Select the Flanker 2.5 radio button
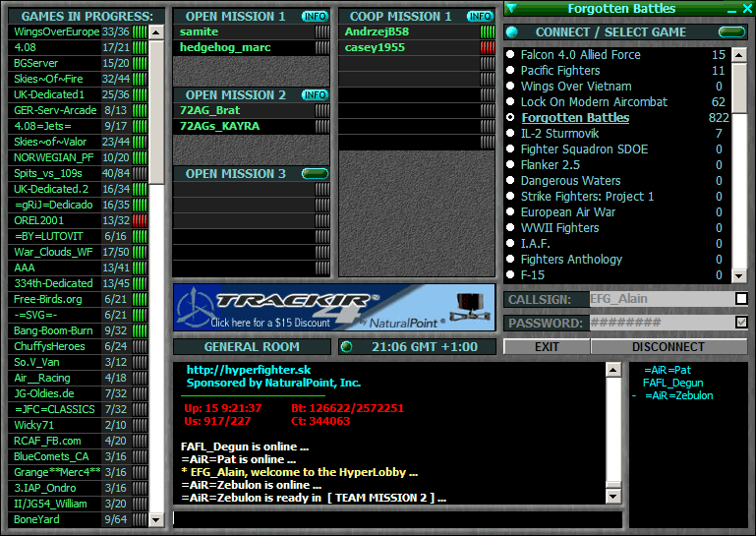The width and height of the screenshot is (756, 536). pos(510,164)
